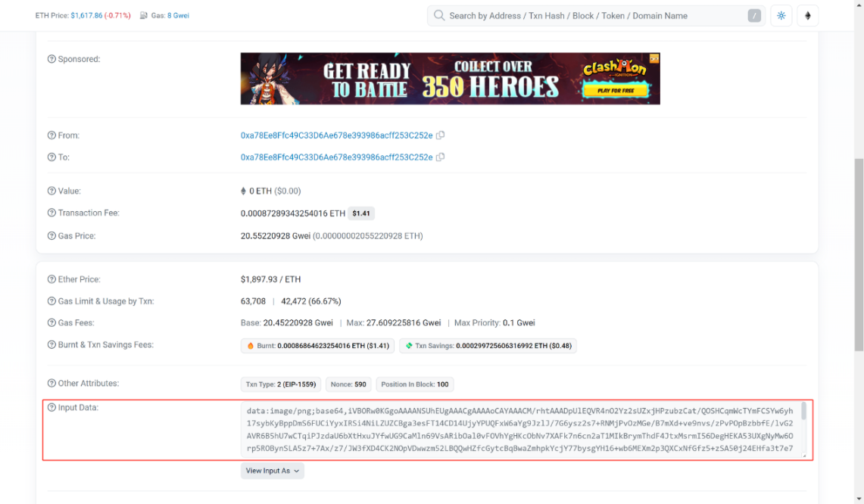This screenshot has width=864, height=504.
Task: Click the help icon beside Input Data
Action: [x=51, y=408]
